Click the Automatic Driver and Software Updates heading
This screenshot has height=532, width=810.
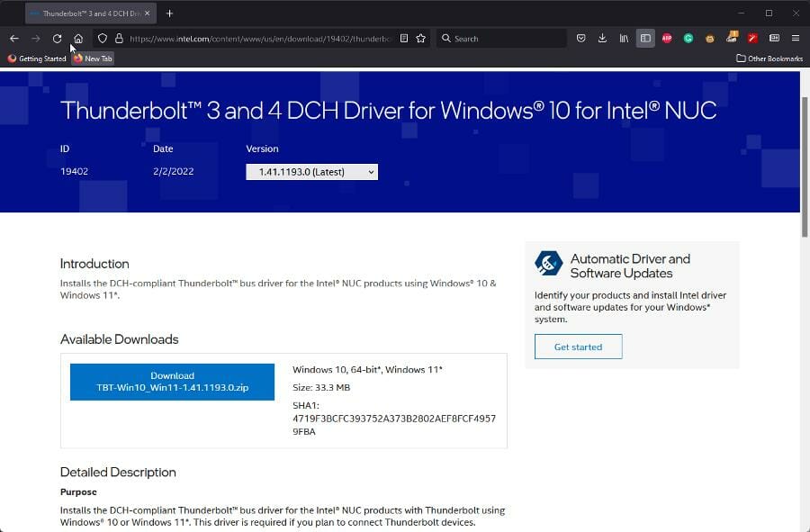[x=630, y=266]
